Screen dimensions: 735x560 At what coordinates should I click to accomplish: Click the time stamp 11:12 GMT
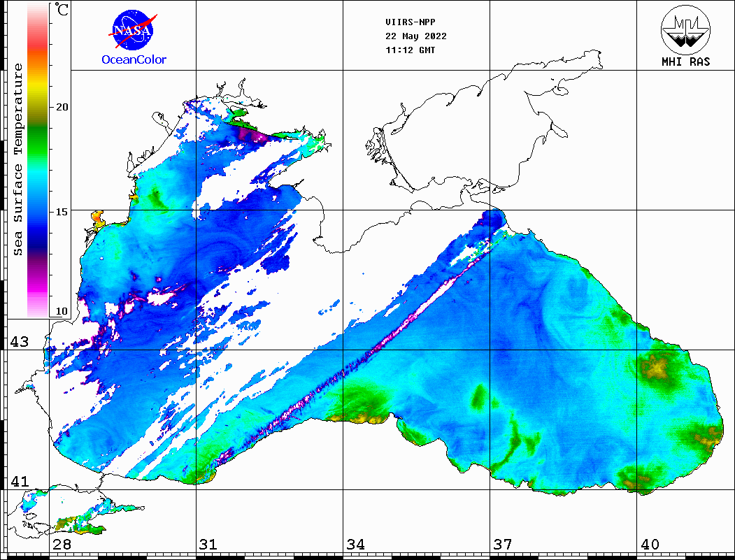click(410, 50)
